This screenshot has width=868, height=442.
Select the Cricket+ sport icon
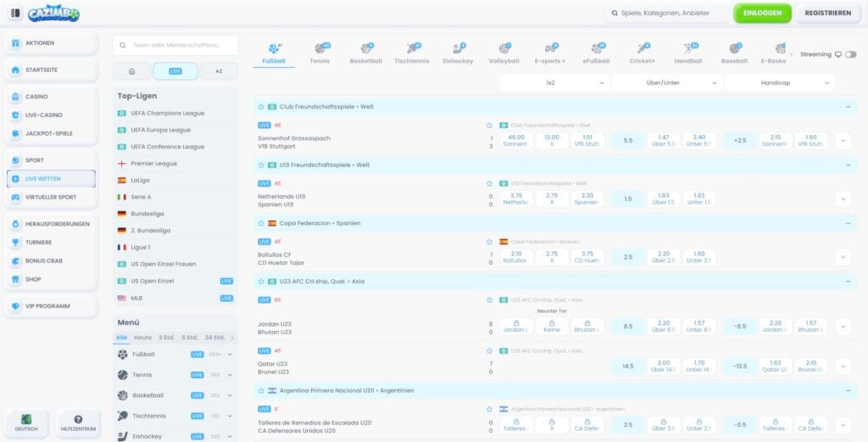643,53
